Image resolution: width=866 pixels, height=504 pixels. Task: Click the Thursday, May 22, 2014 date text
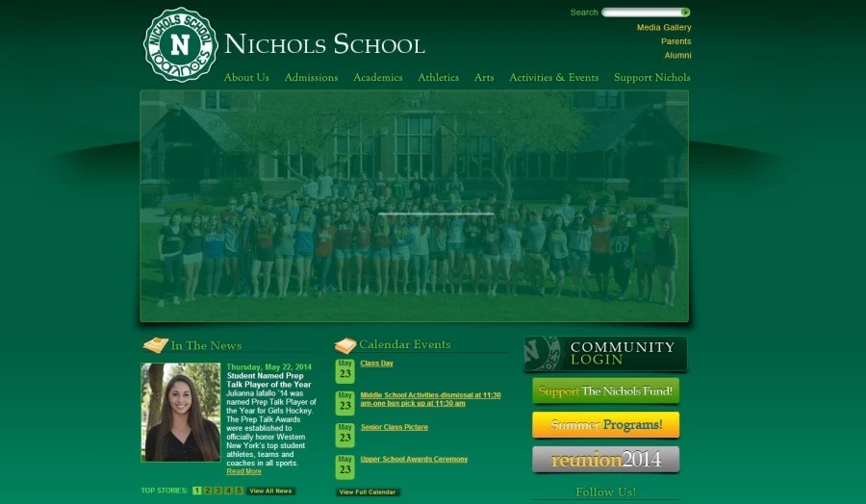pyautogui.click(x=269, y=366)
